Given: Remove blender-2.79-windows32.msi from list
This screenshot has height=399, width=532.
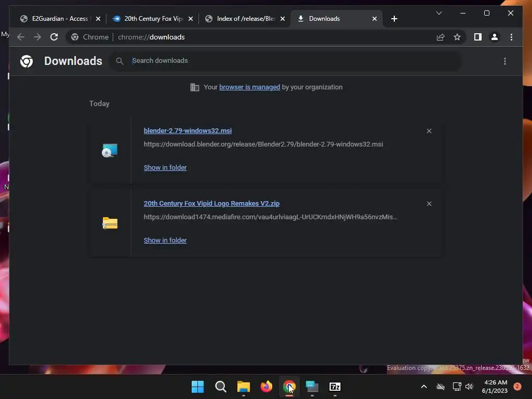Looking at the screenshot, I should coord(429,131).
